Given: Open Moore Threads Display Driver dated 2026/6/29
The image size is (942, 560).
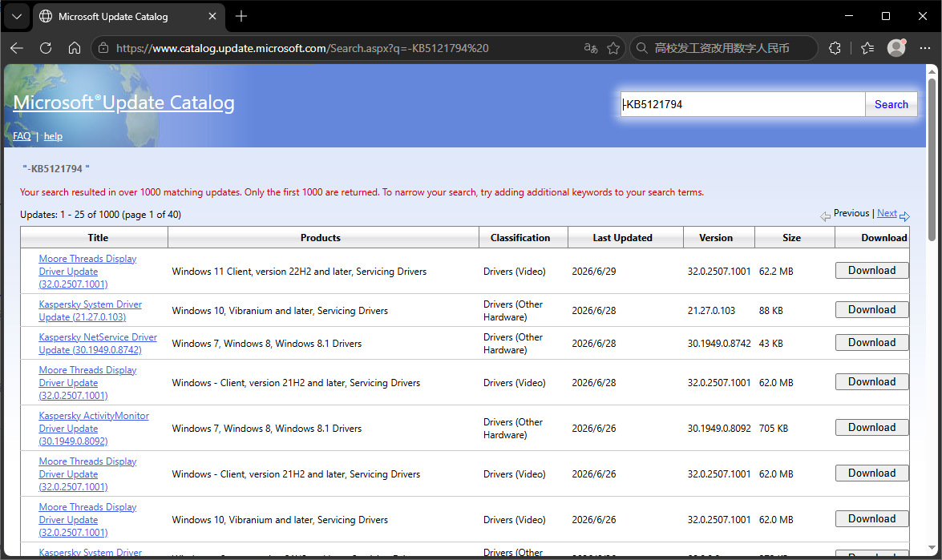Looking at the screenshot, I should click(x=87, y=272).
